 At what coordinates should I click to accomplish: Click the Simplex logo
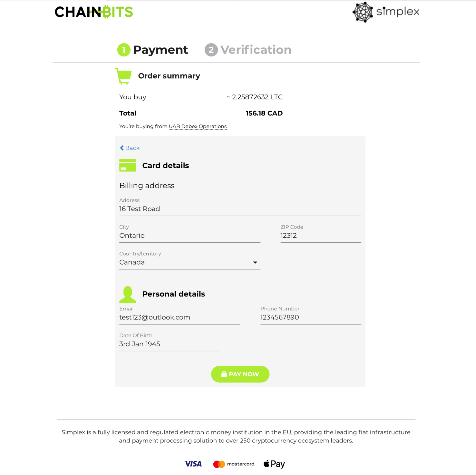pyautogui.click(x=386, y=12)
